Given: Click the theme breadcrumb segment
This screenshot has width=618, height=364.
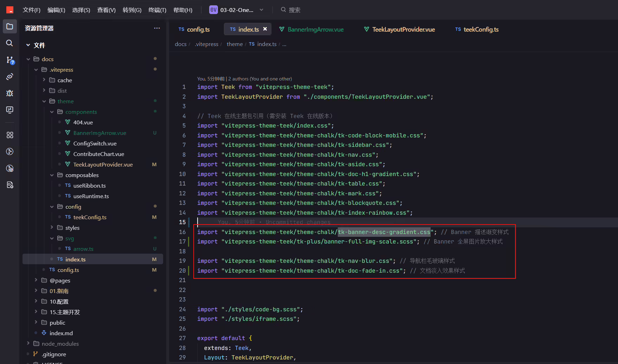Looking at the screenshot, I should (x=234, y=44).
